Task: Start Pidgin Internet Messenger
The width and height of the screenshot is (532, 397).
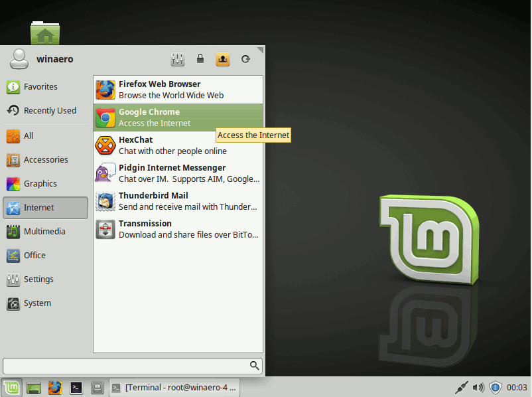Action: (x=178, y=173)
